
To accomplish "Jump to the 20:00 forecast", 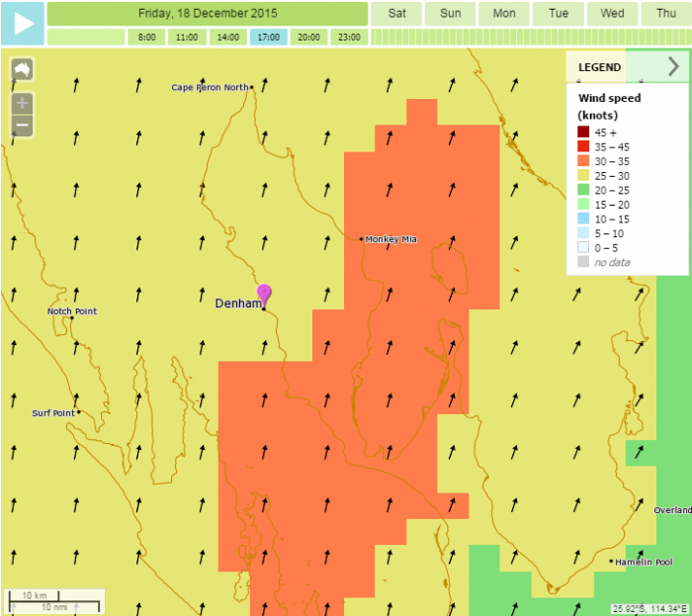I will coord(308,37).
